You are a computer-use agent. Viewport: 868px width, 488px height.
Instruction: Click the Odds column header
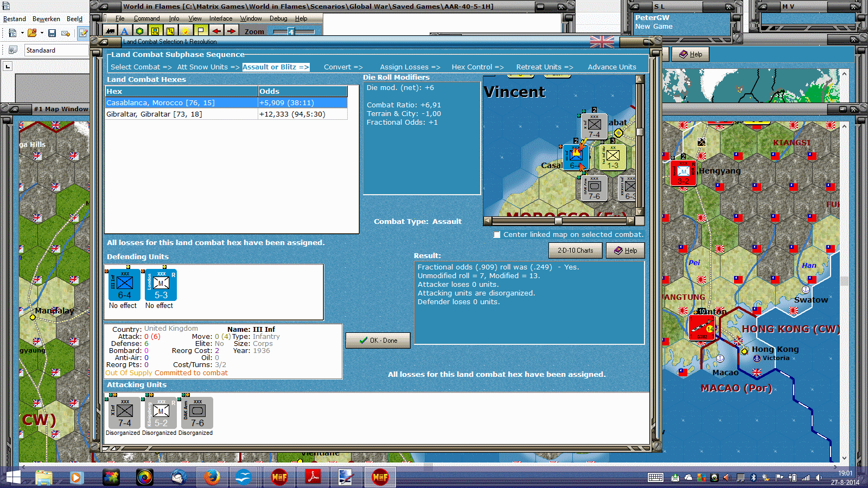click(x=303, y=91)
